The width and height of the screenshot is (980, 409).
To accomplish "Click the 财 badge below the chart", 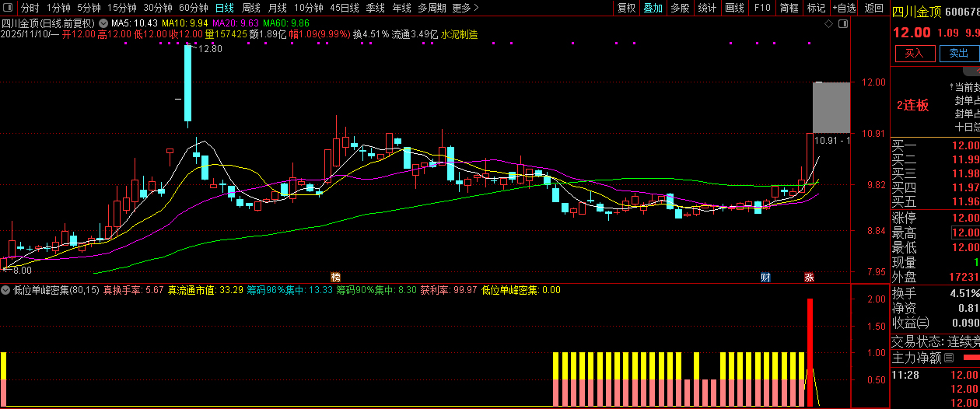I will tap(765, 277).
